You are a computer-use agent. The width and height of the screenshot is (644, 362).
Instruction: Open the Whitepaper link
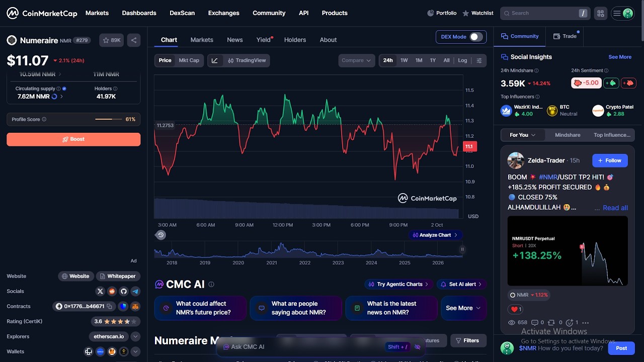click(117, 276)
